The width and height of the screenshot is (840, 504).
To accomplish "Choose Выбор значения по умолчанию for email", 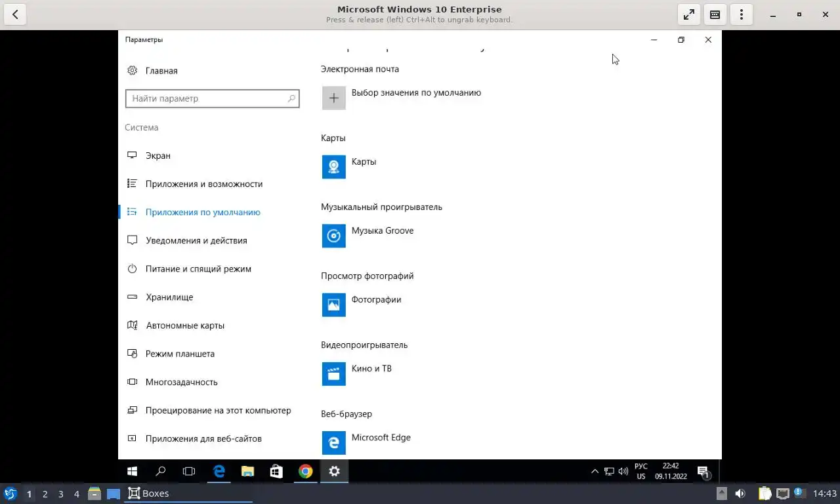I will tap(416, 93).
